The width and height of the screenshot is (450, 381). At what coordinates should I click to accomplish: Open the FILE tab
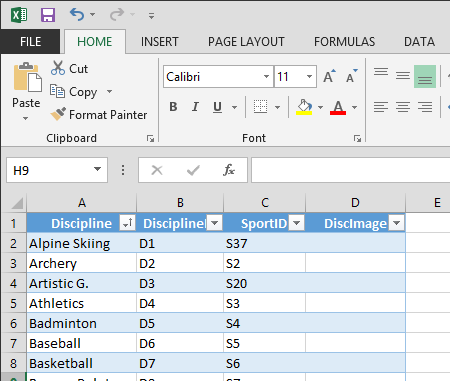coord(30,42)
